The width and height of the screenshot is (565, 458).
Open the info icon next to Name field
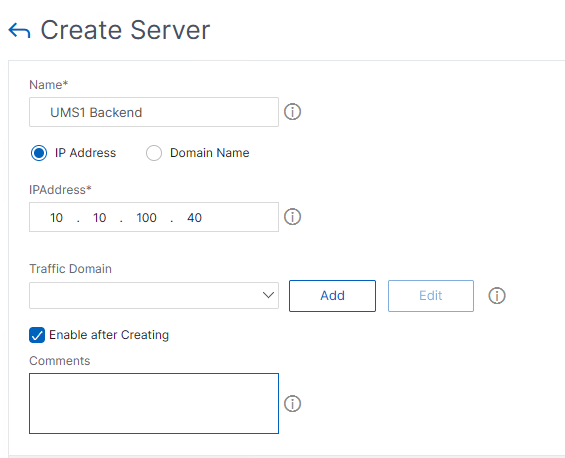pos(292,112)
